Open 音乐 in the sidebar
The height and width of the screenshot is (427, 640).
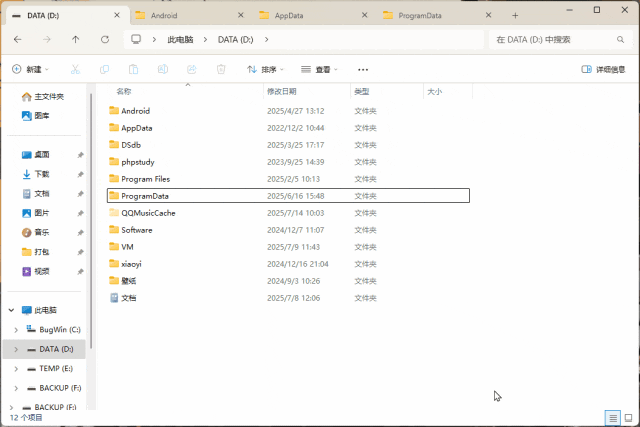pyautogui.click(x=36, y=233)
